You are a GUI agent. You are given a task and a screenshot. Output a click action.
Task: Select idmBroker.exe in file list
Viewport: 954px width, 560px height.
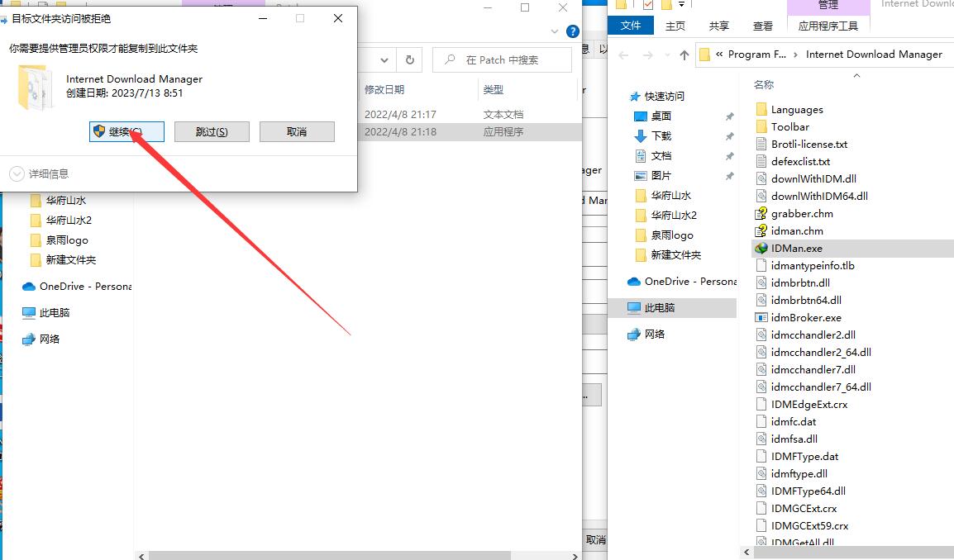point(805,317)
